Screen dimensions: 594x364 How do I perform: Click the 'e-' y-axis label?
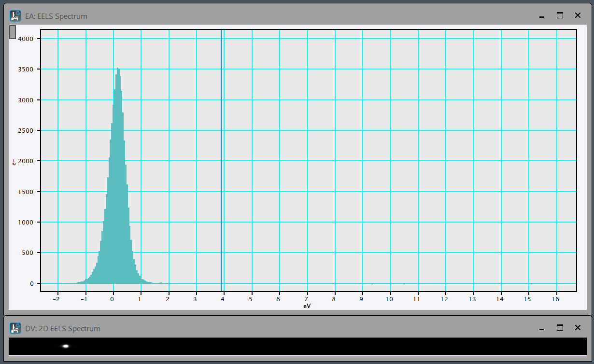pyautogui.click(x=14, y=162)
